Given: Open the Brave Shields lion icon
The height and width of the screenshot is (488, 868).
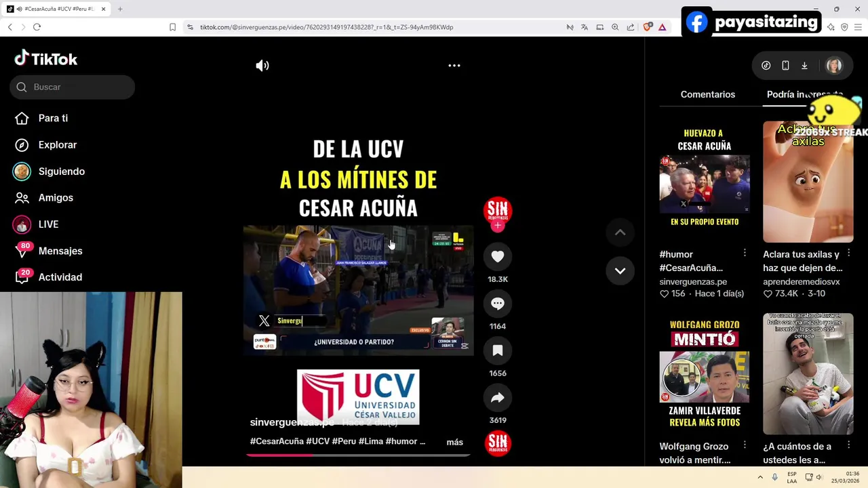Looking at the screenshot, I should coord(647,27).
